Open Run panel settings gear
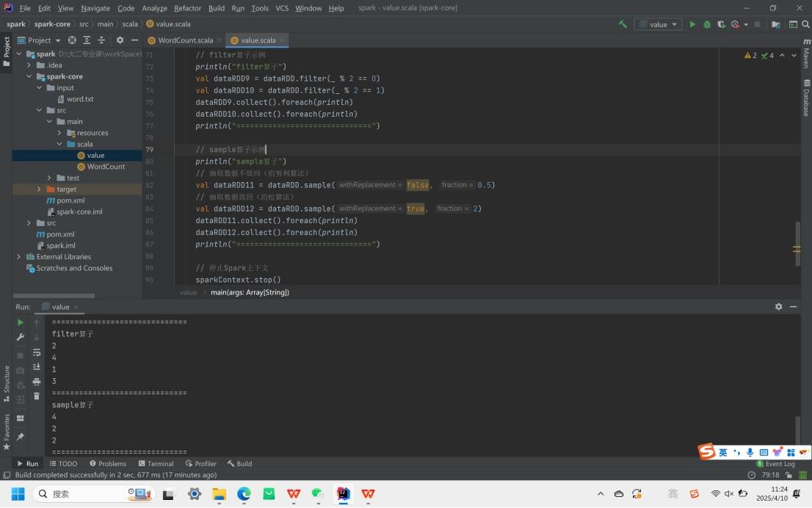This screenshot has width=812, height=508. [778, 307]
